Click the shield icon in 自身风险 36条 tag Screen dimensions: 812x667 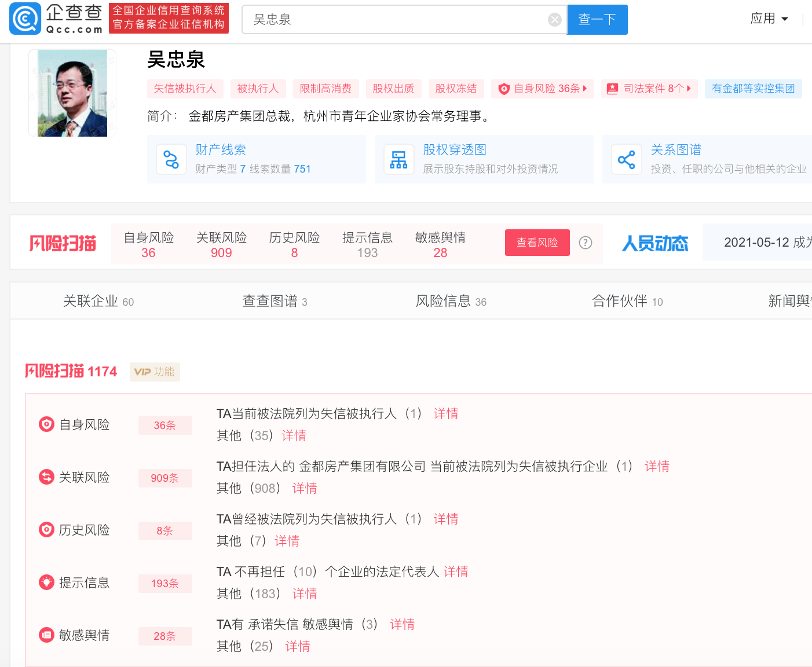(x=504, y=89)
